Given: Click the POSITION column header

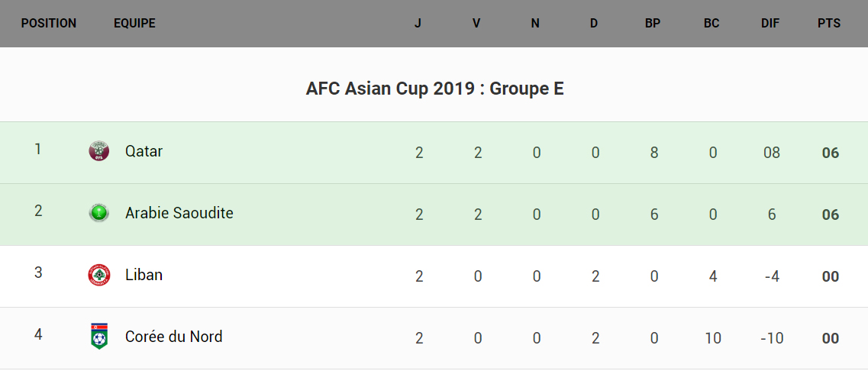Looking at the screenshot, I should [x=49, y=24].
